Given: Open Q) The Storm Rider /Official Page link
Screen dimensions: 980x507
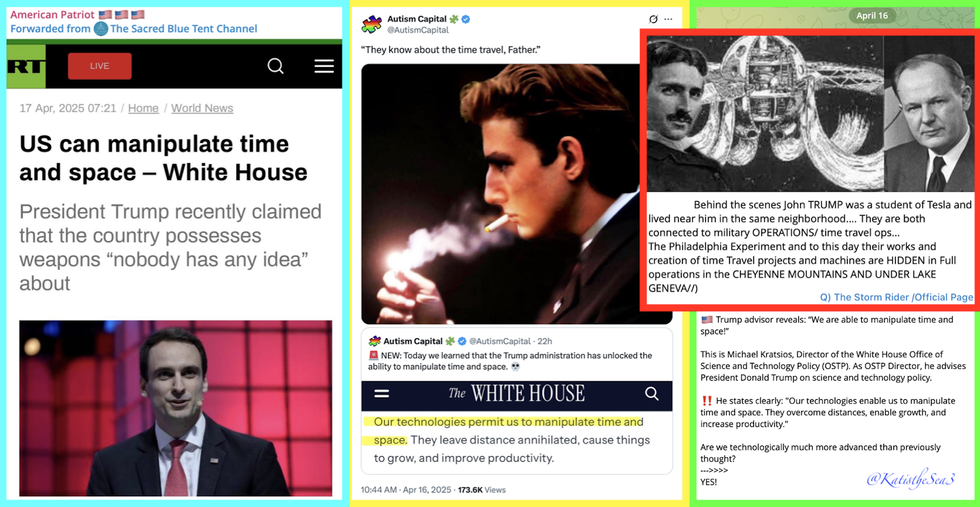Looking at the screenshot, I should (897, 297).
